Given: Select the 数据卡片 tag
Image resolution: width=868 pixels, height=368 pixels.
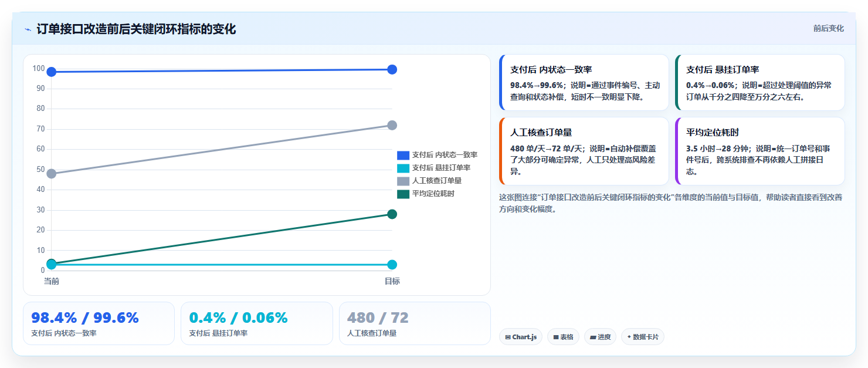Looking at the screenshot, I should [x=642, y=337].
